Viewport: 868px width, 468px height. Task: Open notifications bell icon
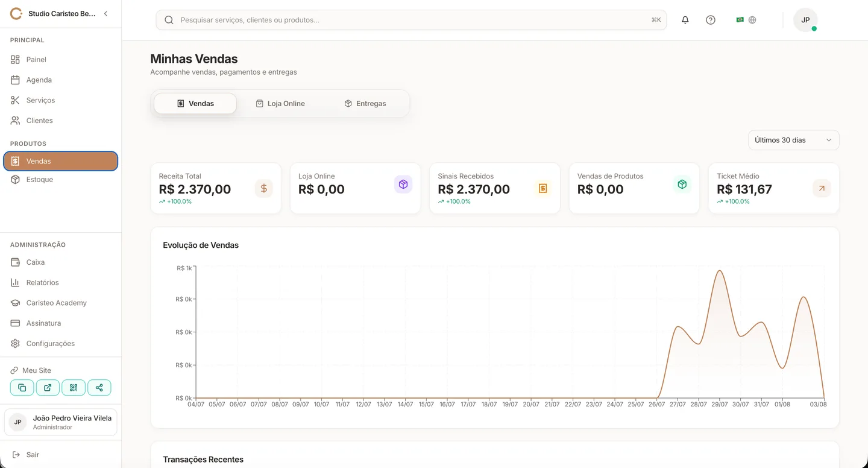685,20
